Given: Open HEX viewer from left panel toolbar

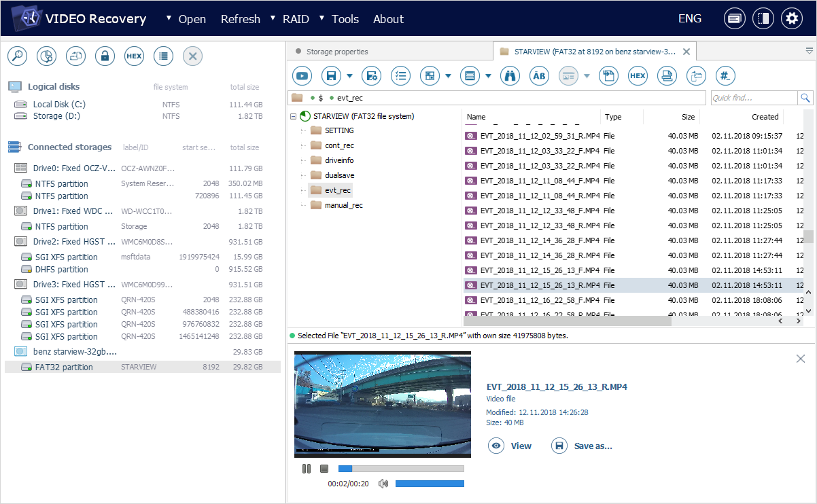Looking at the screenshot, I should tap(134, 56).
